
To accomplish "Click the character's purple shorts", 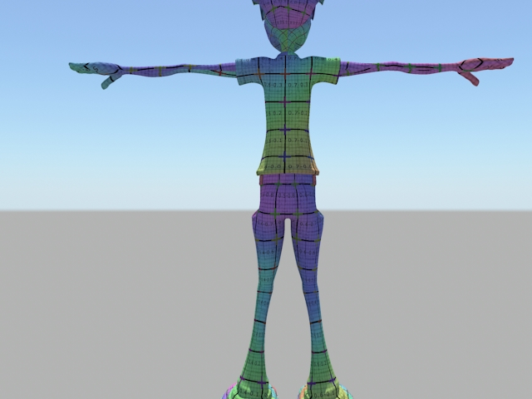I will point(288,196).
